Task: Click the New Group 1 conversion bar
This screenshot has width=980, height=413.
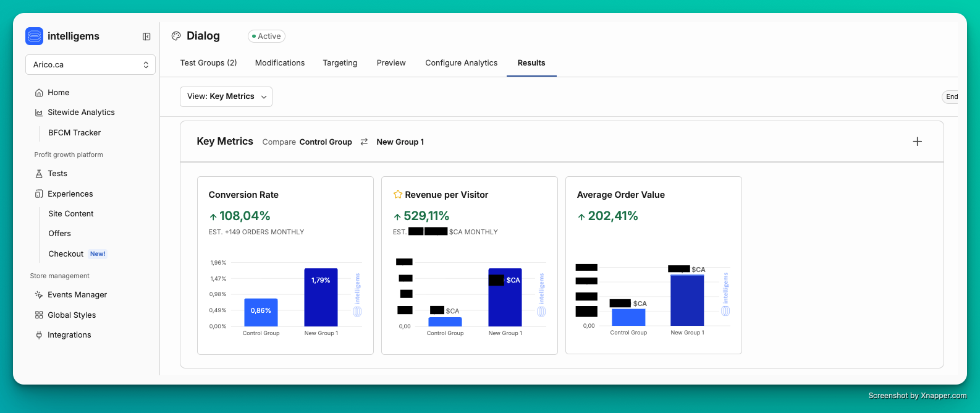Action: pyautogui.click(x=321, y=297)
